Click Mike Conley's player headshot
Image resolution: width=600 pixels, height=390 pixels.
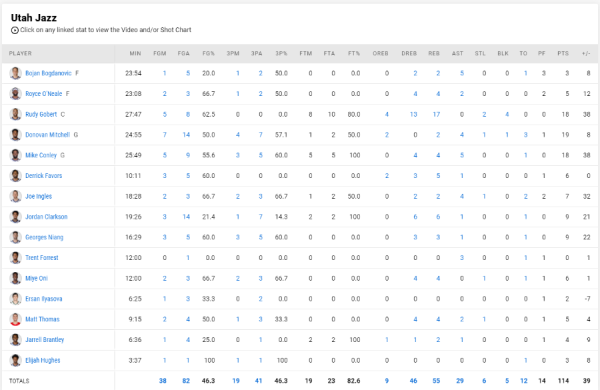15,155
